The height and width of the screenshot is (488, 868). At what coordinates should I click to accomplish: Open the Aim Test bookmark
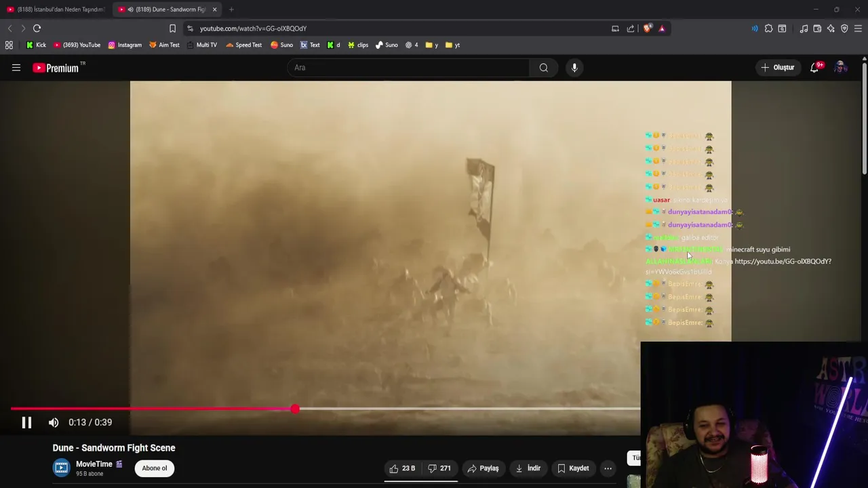[164, 45]
